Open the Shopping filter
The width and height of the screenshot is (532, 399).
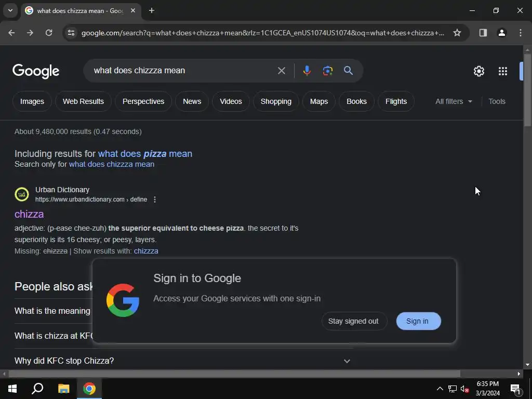(276, 101)
